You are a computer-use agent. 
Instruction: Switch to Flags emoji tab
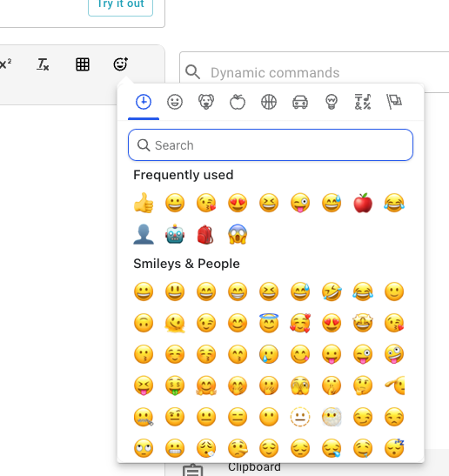tap(394, 102)
